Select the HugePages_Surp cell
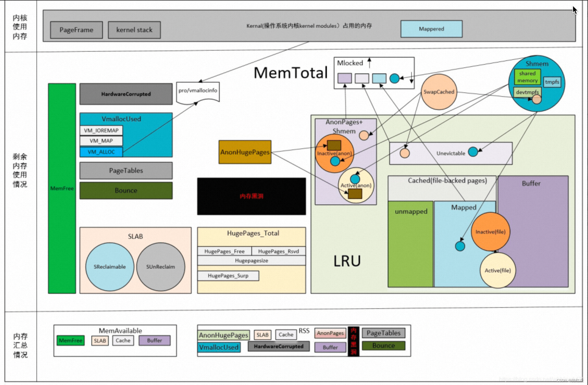This screenshot has height=385, width=588. pyautogui.click(x=228, y=276)
